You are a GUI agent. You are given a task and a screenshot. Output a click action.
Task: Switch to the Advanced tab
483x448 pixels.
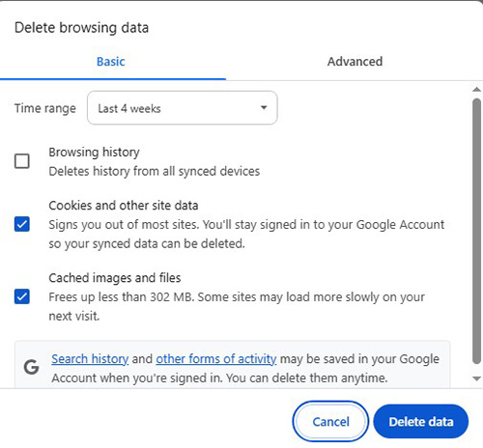(355, 62)
